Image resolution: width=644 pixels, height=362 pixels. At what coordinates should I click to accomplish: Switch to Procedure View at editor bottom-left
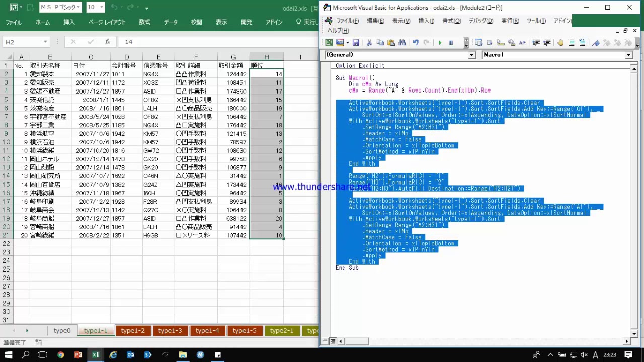(x=325, y=341)
